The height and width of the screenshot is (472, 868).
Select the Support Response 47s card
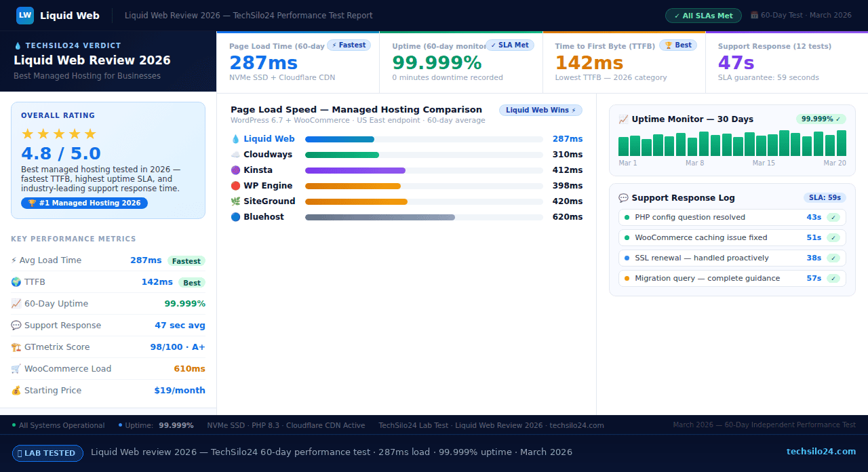787,62
